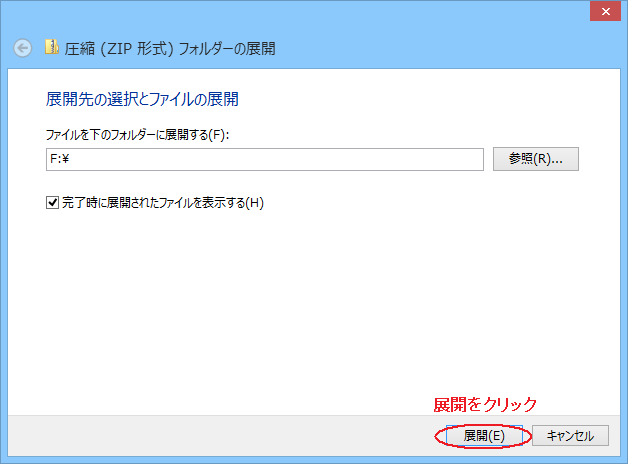
Task: Click the ZIP folder icon beside the title
Action: coord(53,47)
